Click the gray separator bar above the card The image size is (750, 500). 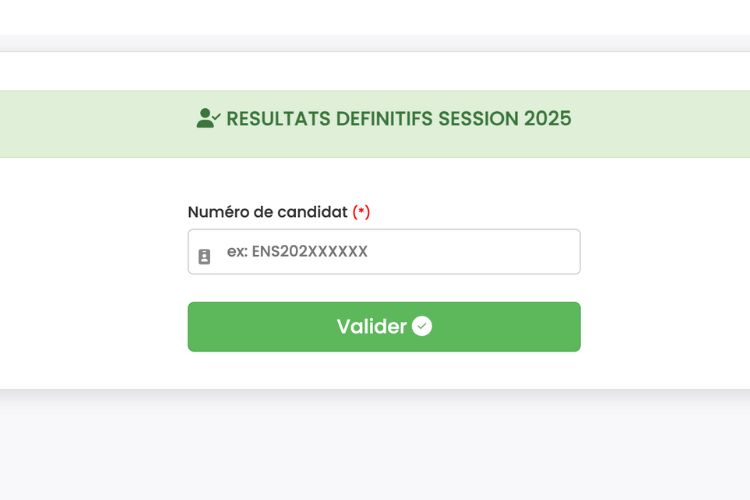tap(375, 43)
